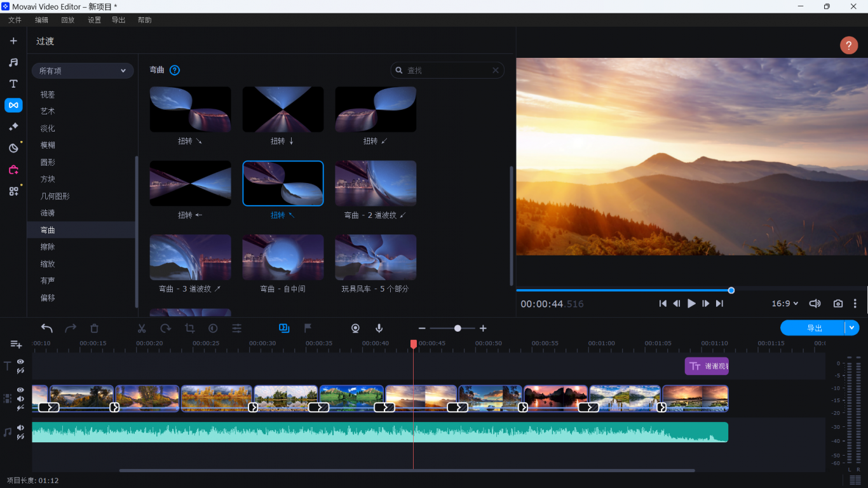The height and width of the screenshot is (488, 868).
Task: Open the 16:9 aspect ratio dropdown
Action: coord(785,304)
